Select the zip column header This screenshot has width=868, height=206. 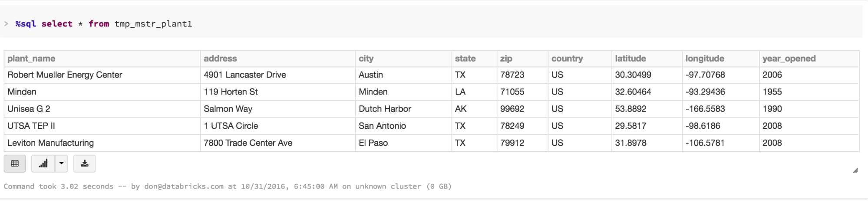coord(506,59)
